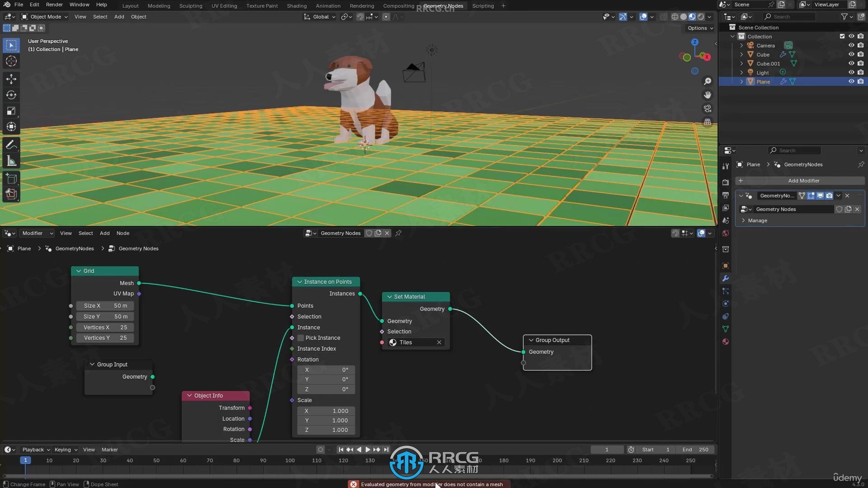
Task: Click the Add Modifier button
Action: coord(800,181)
